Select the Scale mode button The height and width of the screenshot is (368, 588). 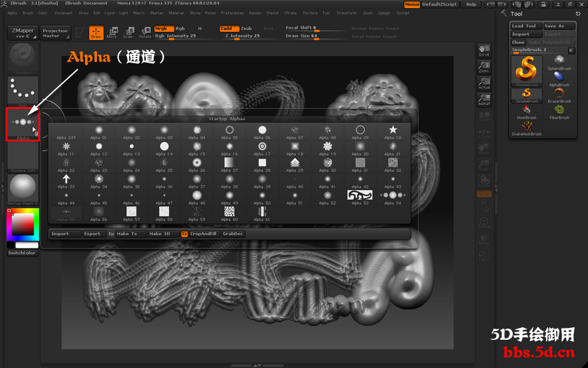[128, 33]
